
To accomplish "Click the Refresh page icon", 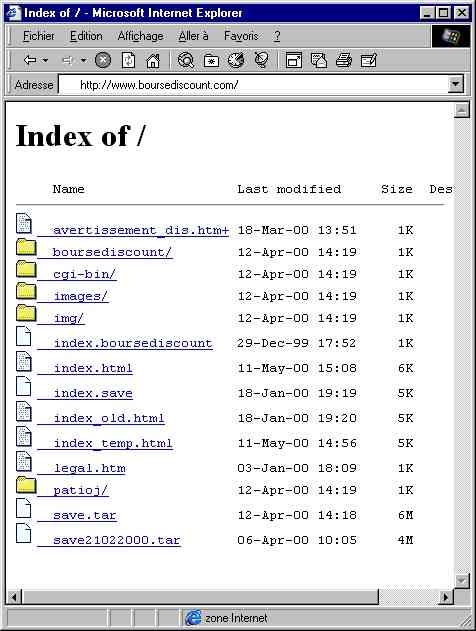I will pos(128,60).
